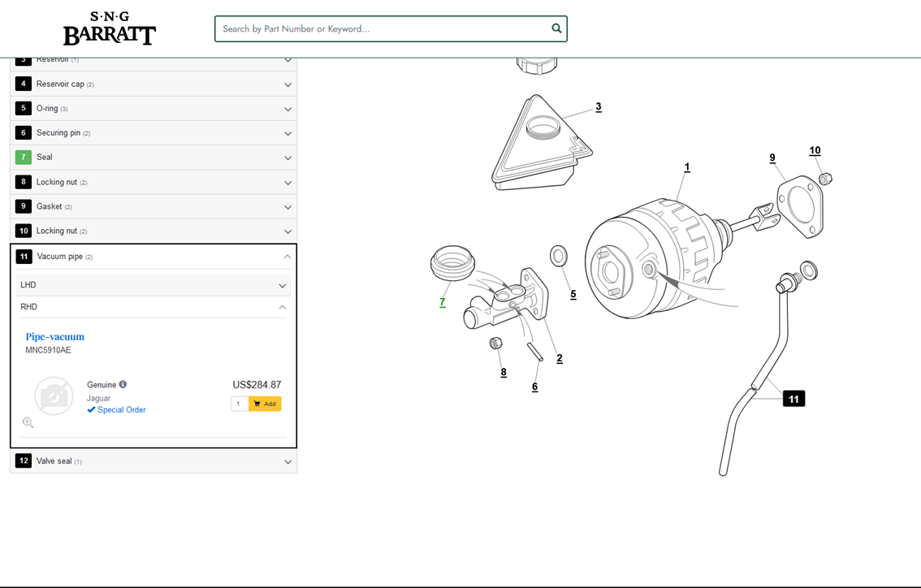Select part number 1 on the diagram

point(687,167)
